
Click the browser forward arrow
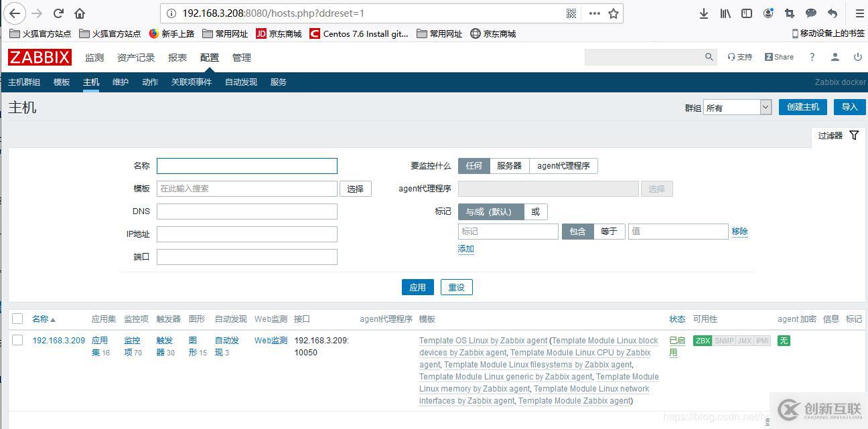(37, 13)
